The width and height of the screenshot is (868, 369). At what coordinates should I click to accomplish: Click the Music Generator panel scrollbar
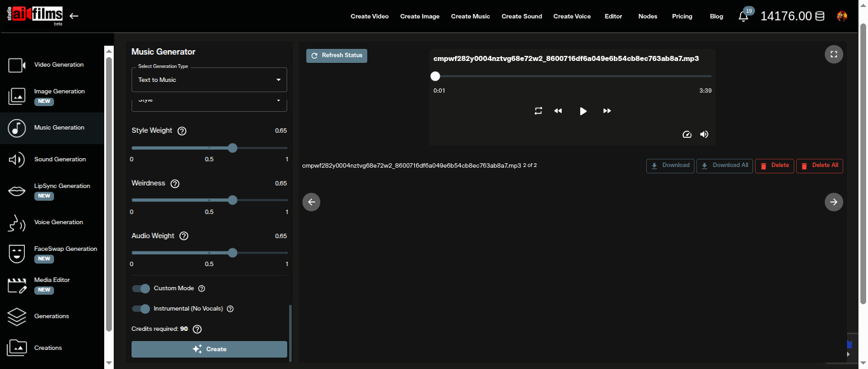[x=290, y=332]
